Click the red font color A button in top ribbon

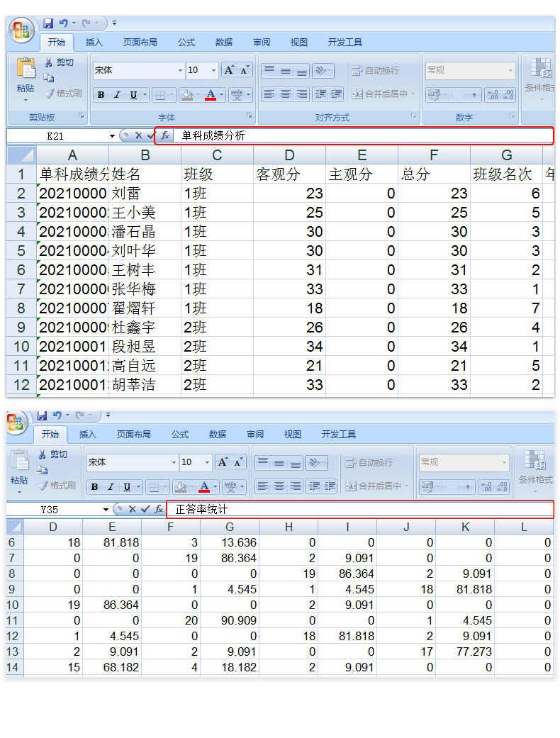(210, 95)
